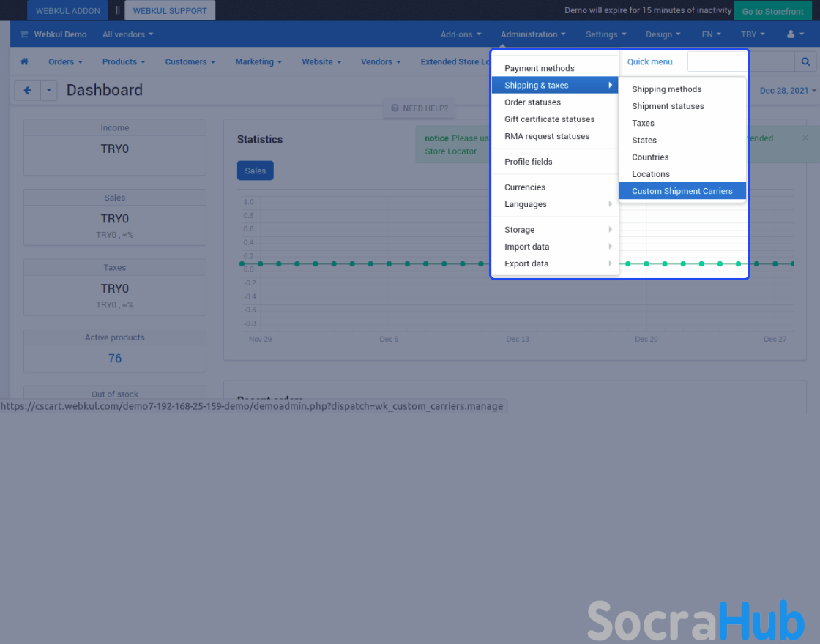The image size is (820, 644).
Task: Click the WEBKUL ADDON button
Action: (68, 10)
